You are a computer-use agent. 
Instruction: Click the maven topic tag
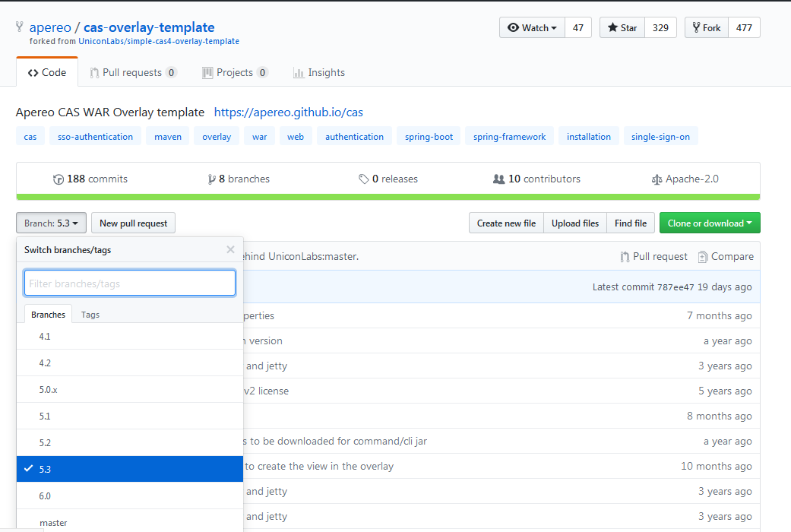(x=168, y=136)
